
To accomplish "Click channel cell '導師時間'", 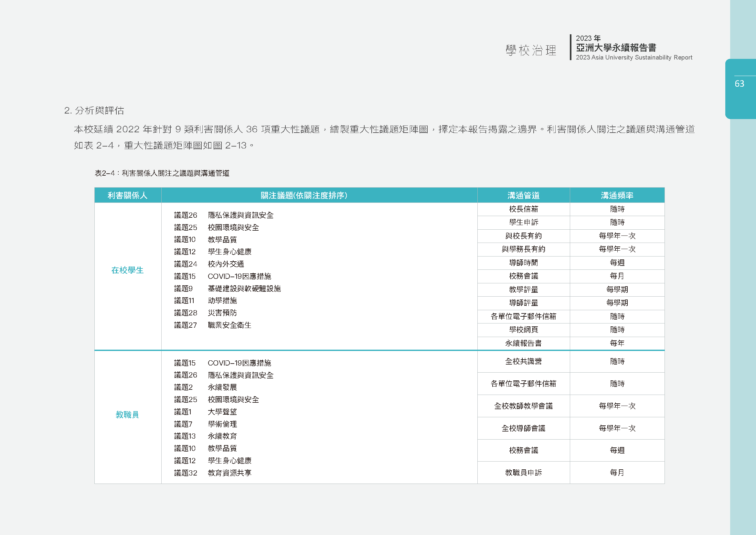I will [x=524, y=263].
